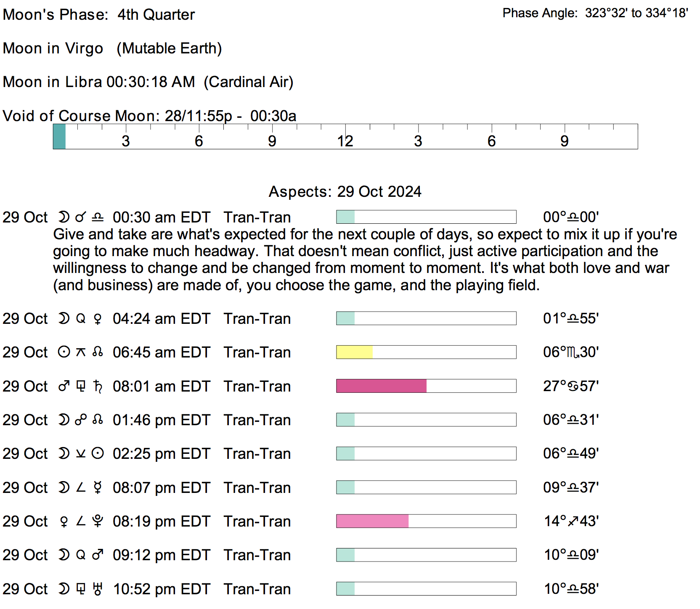Click the Saturn glyph in the 08:01 am aspect
The width and height of the screenshot is (700, 609).
tap(98, 386)
